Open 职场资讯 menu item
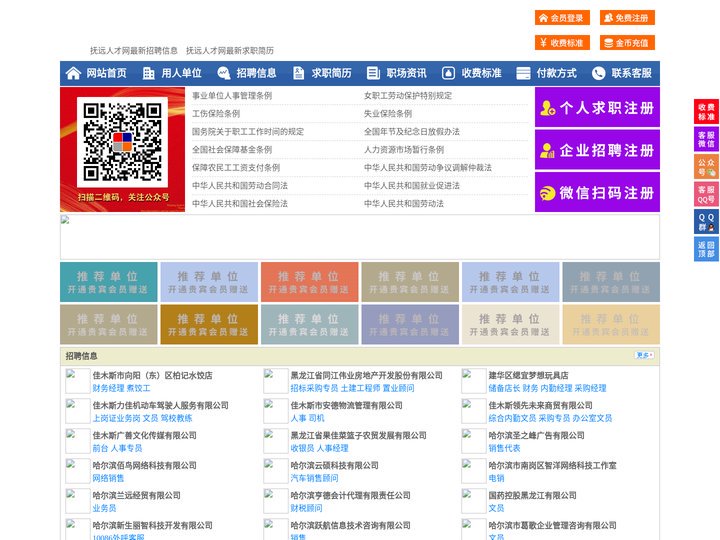Screen dimensions: 720x540 pyautogui.click(x=406, y=73)
